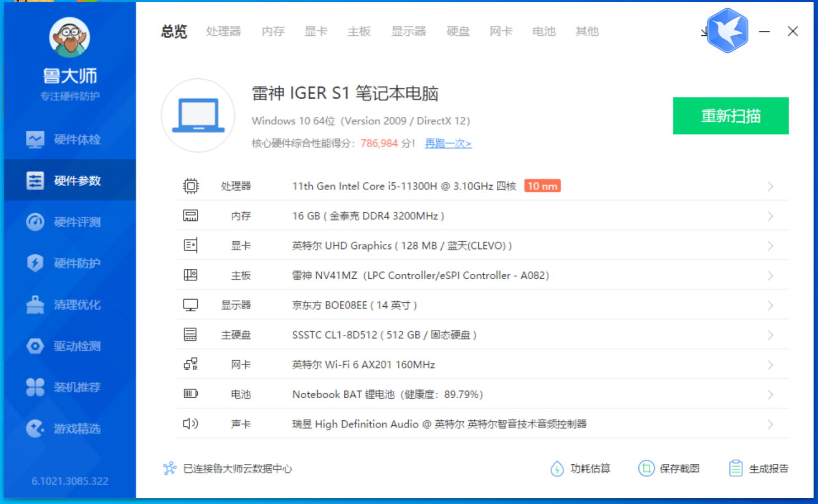Switch to the 内存 tab
The height and width of the screenshot is (504, 818).
pos(273,31)
